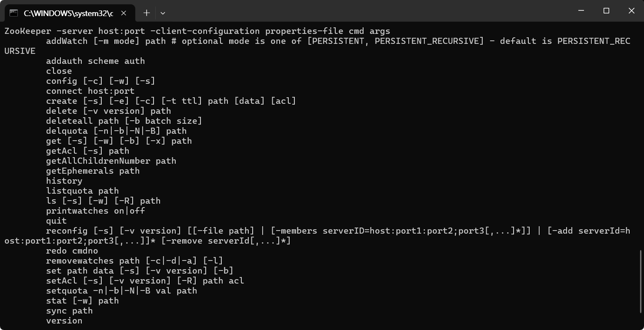The height and width of the screenshot is (330, 644).
Task: Close the terminal window
Action: [x=631, y=10]
